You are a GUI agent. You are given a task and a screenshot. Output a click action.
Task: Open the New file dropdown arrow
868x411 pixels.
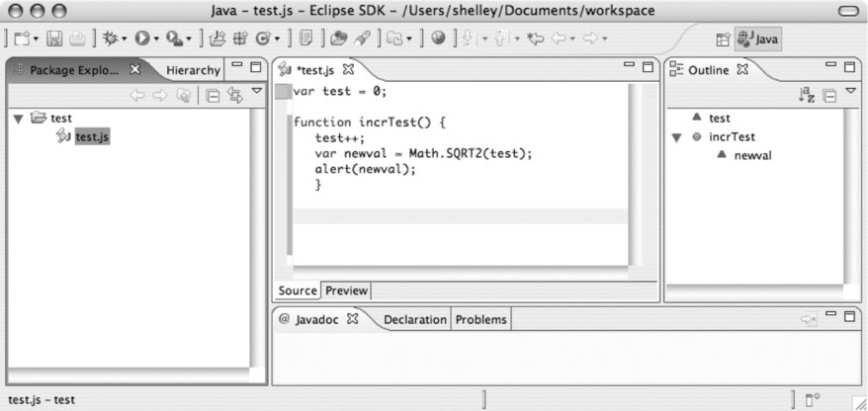37,40
